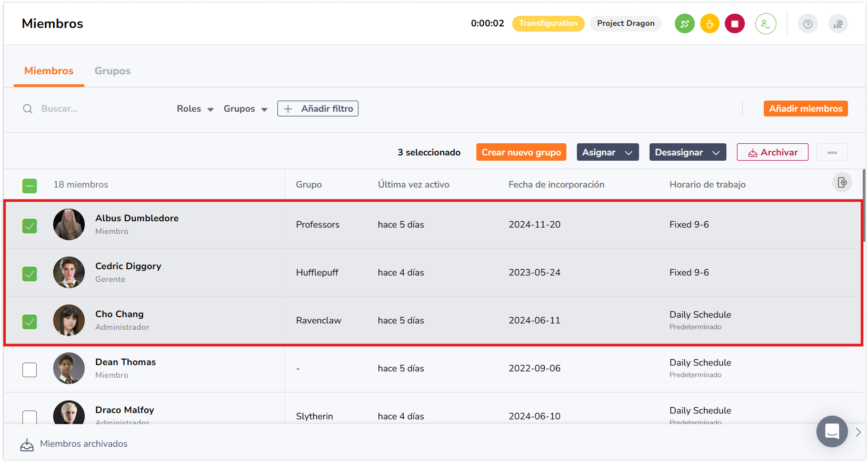The image size is (868, 462).
Task: Expand the Asignar dropdown
Action: coord(607,152)
